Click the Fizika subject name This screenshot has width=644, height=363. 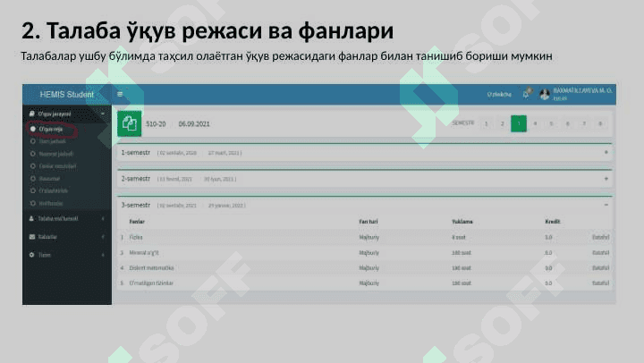click(x=136, y=237)
